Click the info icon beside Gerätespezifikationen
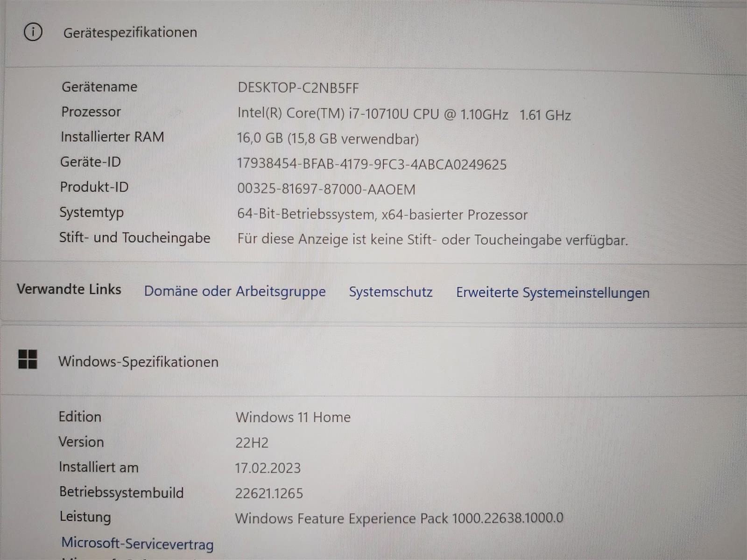The image size is (747, 560). click(x=33, y=32)
